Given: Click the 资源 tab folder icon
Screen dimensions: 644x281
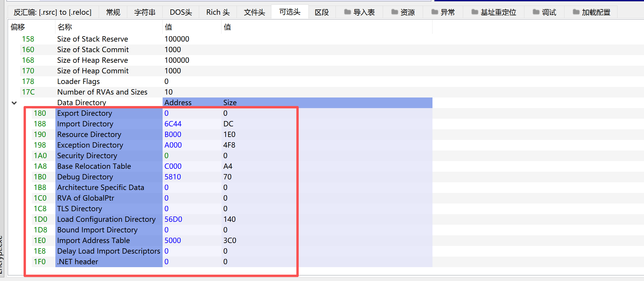Looking at the screenshot, I should pyautogui.click(x=394, y=12).
